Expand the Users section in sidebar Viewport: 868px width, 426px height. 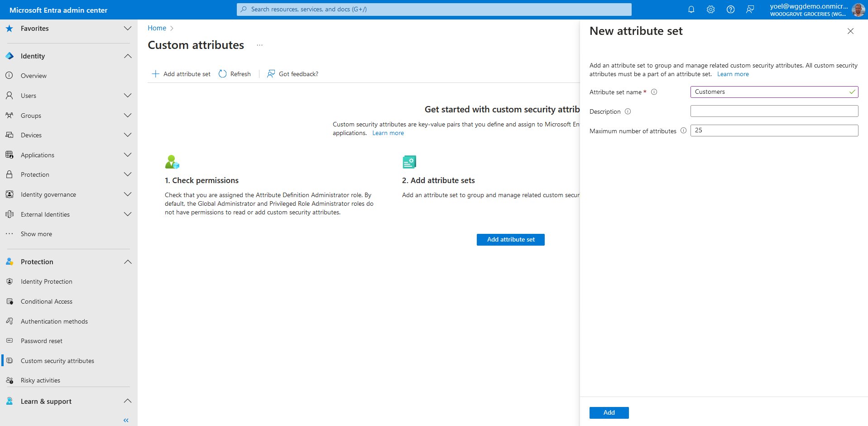pos(128,96)
